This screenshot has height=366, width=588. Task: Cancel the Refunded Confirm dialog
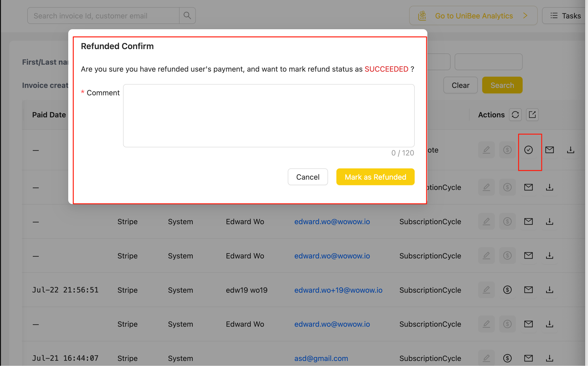click(x=308, y=177)
